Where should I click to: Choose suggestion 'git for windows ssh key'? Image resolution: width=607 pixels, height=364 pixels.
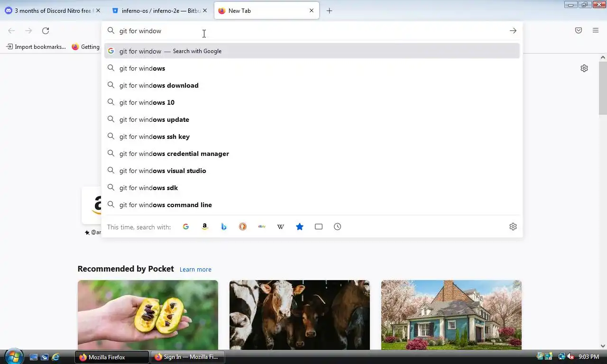tap(312, 136)
